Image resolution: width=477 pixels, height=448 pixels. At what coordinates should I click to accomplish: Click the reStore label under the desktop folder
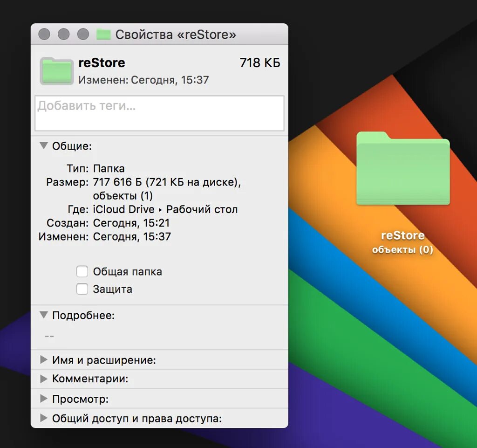tap(402, 235)
